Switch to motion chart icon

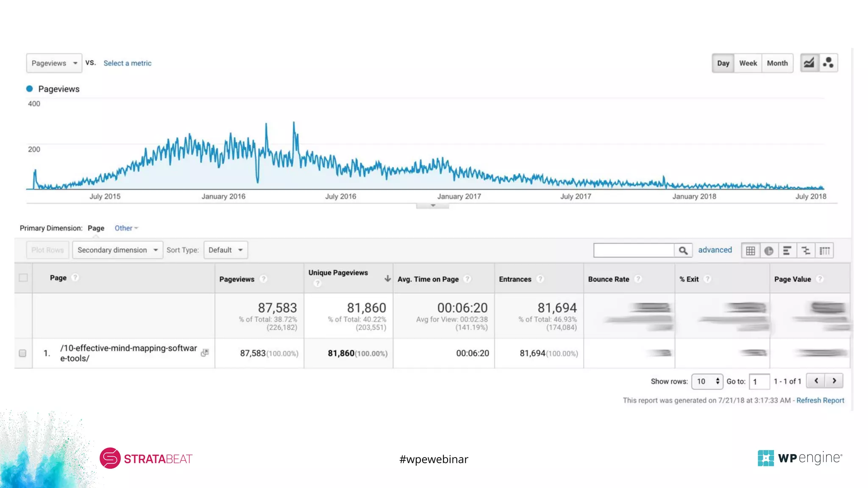click(x=828, y=63)
